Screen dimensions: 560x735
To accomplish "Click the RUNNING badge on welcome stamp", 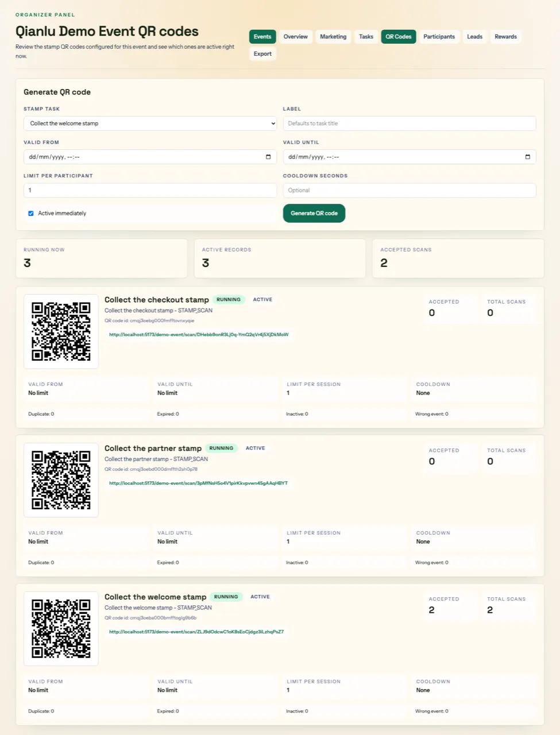I will 226,597.
